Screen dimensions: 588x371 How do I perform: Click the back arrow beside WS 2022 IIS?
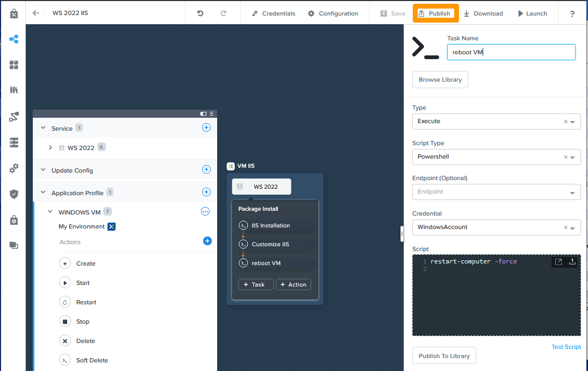tap(36, 13)
